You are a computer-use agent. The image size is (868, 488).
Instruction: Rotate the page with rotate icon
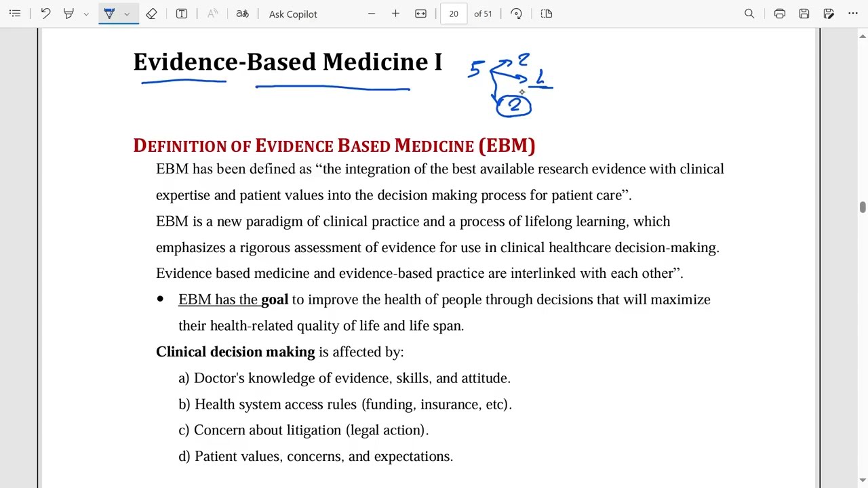(516, 14)
